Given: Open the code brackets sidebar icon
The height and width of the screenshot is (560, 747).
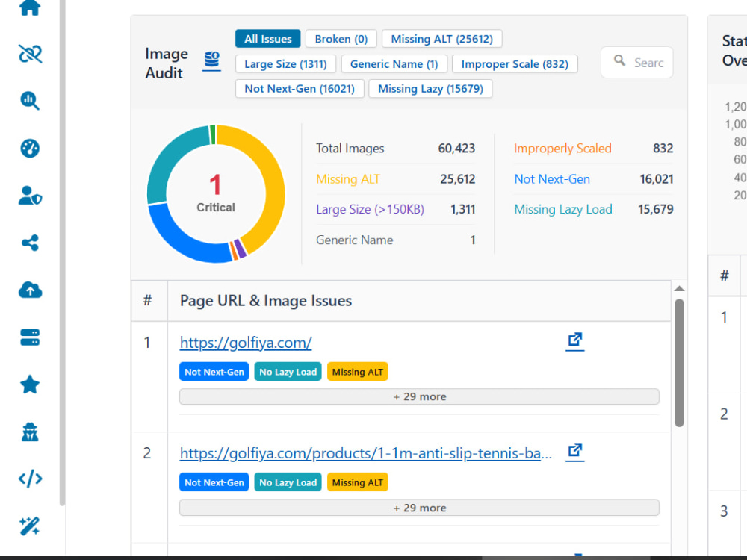Looking at the screenshot, I should point(30,479).
